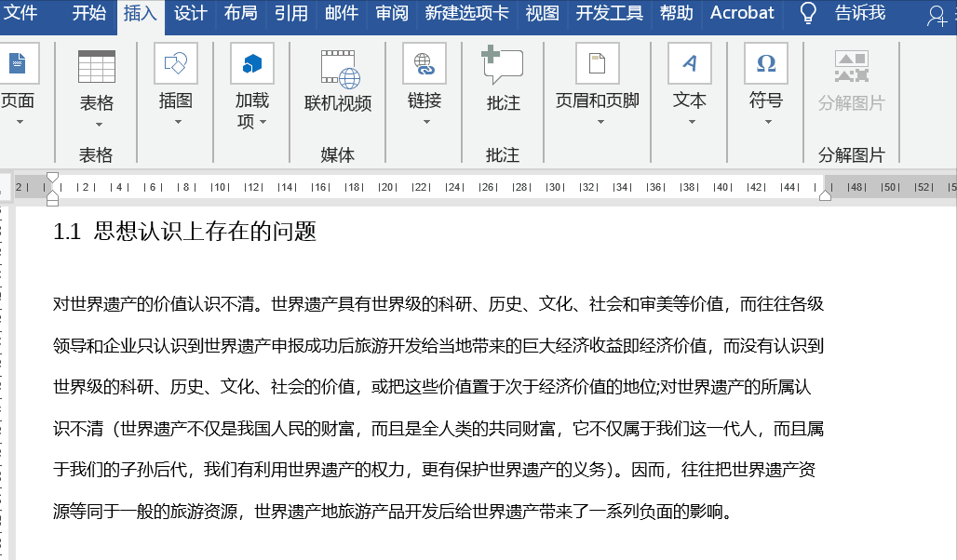
Task: Switch to the 开始 ribbon tab
Action: click(89, 13)
